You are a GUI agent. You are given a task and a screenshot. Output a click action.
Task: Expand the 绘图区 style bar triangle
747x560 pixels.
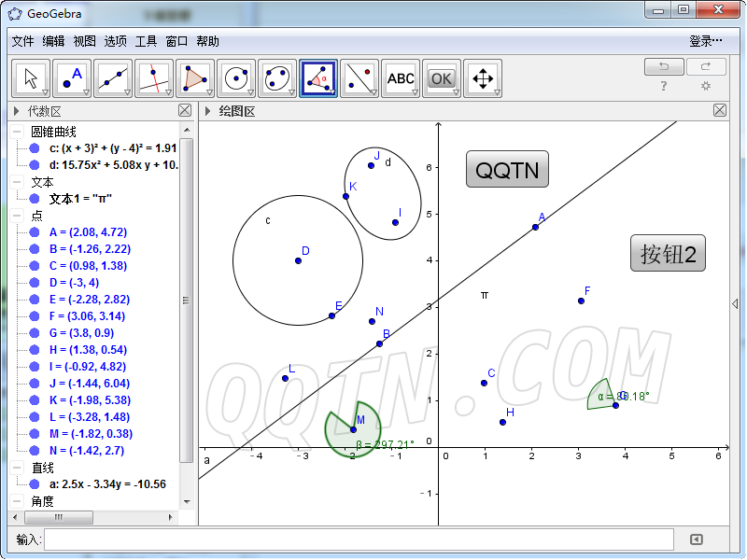click(207, 111)
